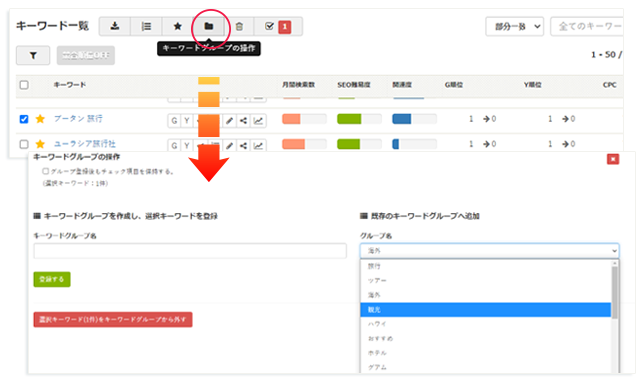Close the keyword group operation dialog
The width and height of the screenshot is (644, 380).
(x=613, y=159)
